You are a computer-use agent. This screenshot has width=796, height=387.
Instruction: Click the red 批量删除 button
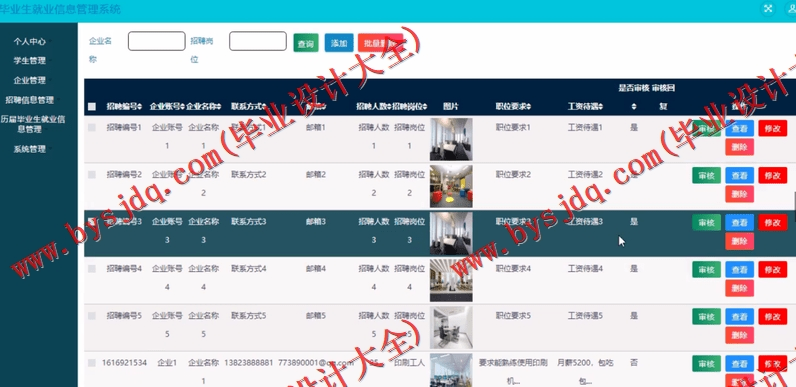click(380, 43)
